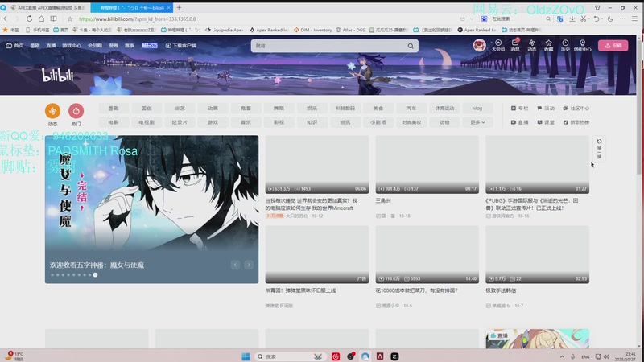Bookmark page with the star icon
The width and height of the screenshot is (644, 362).
click(70, 19)
